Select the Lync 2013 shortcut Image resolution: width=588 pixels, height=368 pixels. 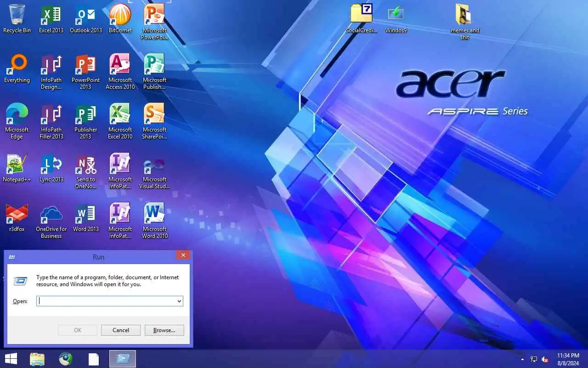point(51,167)
